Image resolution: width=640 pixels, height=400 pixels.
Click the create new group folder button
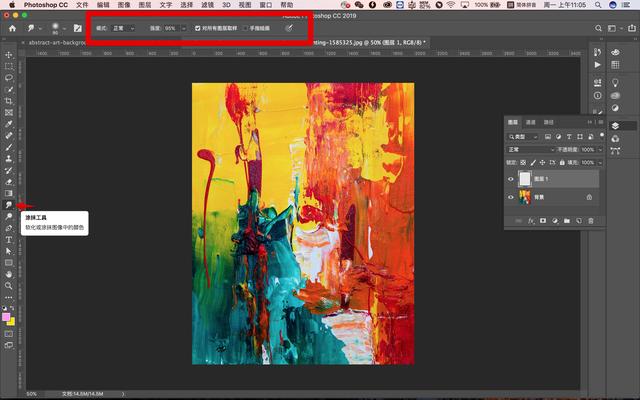(567, 220)
